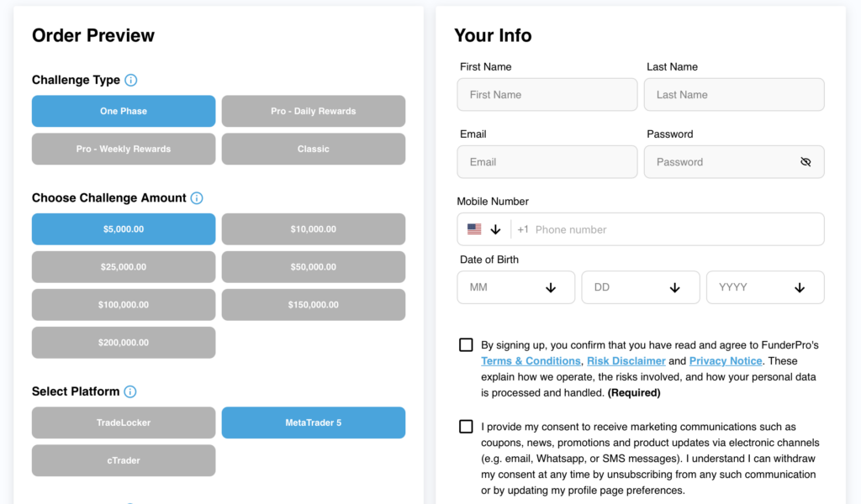This screenshot has width=861, height=504.
Task: Toggle password visibility with the eye icon
Action: pyautogui.click(x=806, y=161)
